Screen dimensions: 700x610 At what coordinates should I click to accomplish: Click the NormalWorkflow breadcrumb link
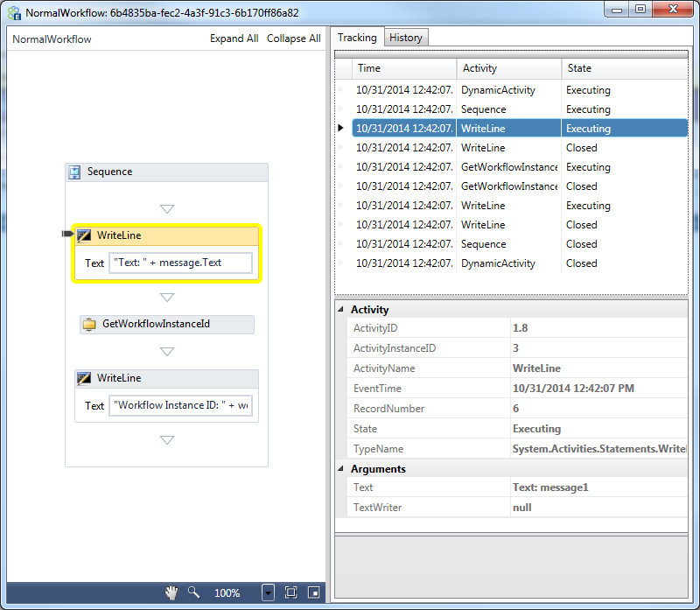(52, 39)
